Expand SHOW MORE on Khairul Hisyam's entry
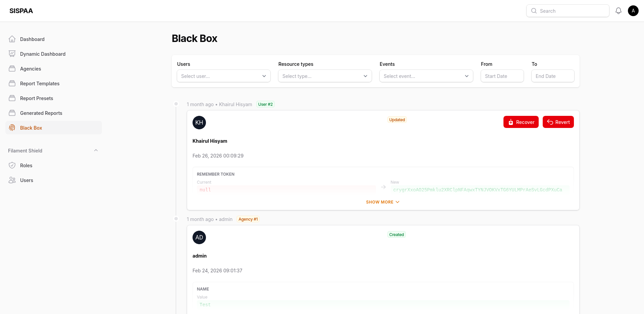The image size is (644, 314). [x=382, y=202]
